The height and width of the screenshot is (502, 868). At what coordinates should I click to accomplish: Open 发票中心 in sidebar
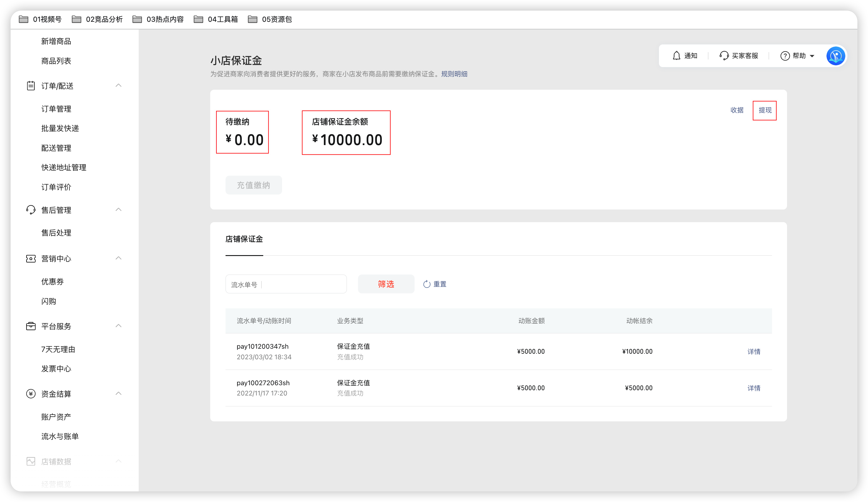pyautogui.click(x=56, y=369)
